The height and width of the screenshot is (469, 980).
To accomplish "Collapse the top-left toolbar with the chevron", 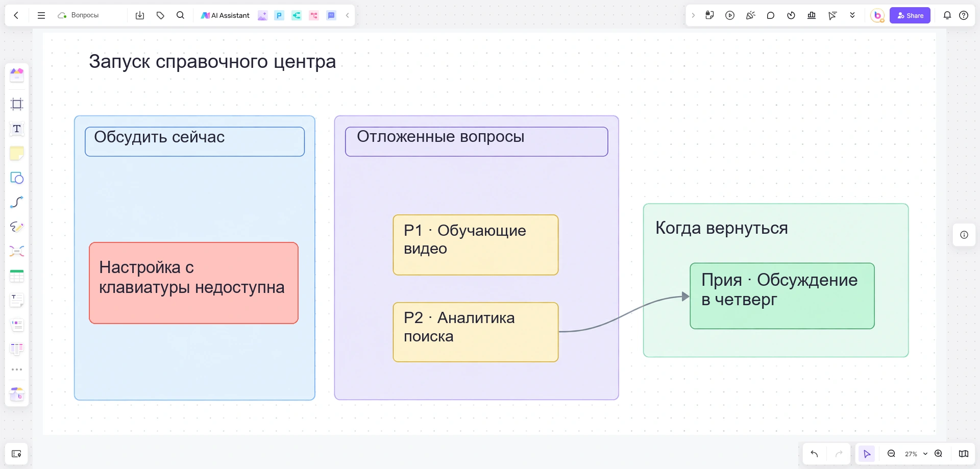I will pyautogui.click(x=348, y=15).
